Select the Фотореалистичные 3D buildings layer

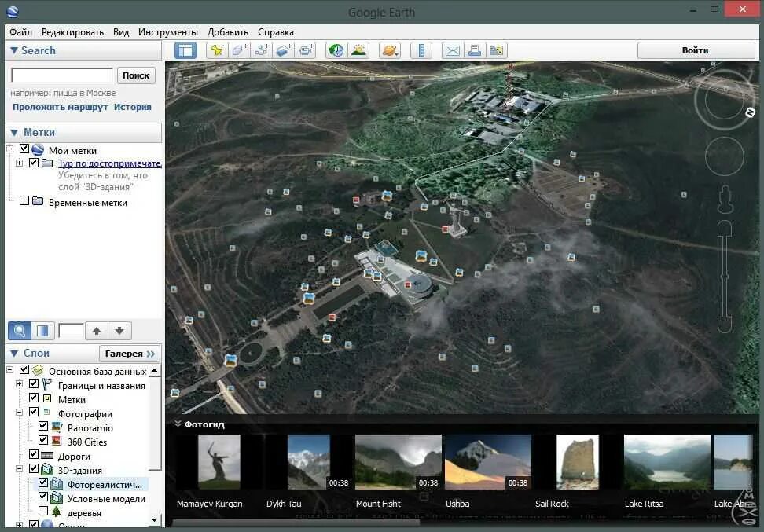click(x=105, y=485)
